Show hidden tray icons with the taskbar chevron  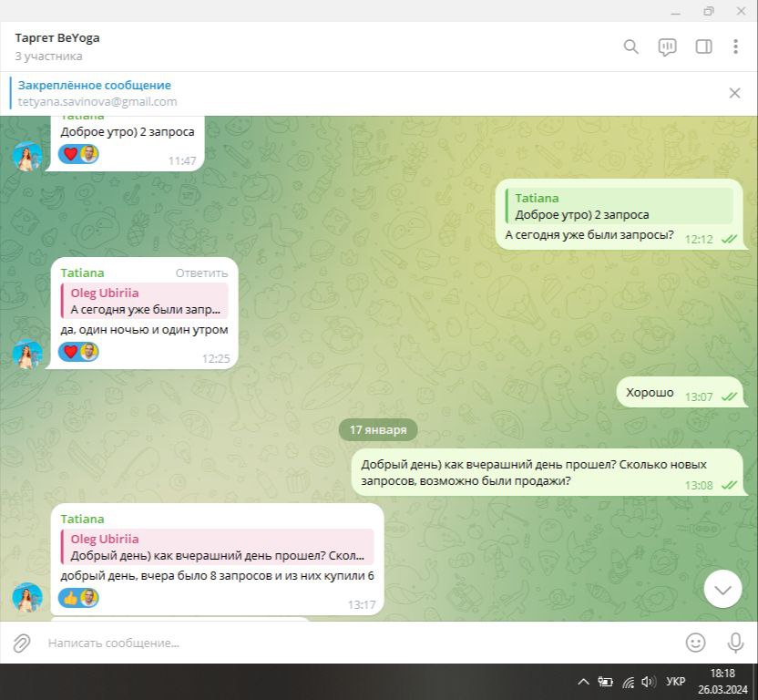583,682
